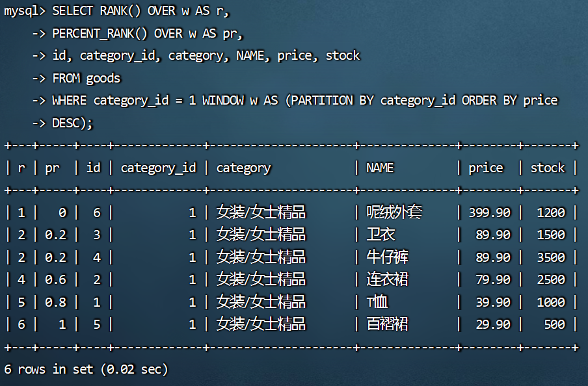Viewport: 588px width, 386px height.
Task: Click the 0.6 percent rank value
Action: 55,279
